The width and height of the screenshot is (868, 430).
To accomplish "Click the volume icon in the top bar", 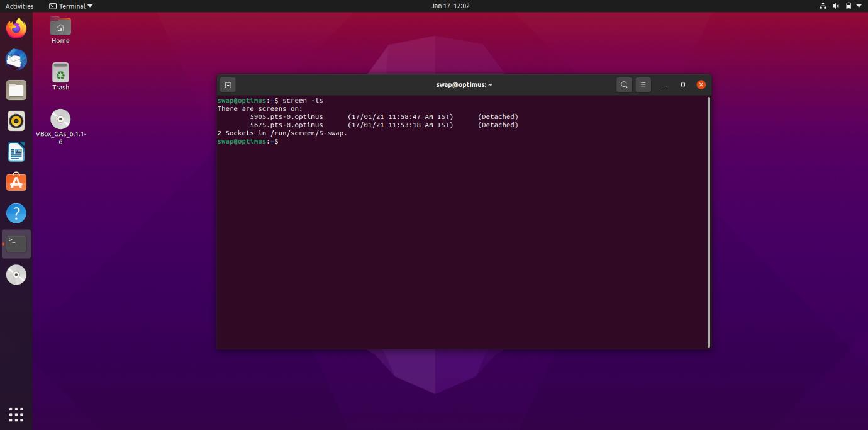I will click(836, 6).
